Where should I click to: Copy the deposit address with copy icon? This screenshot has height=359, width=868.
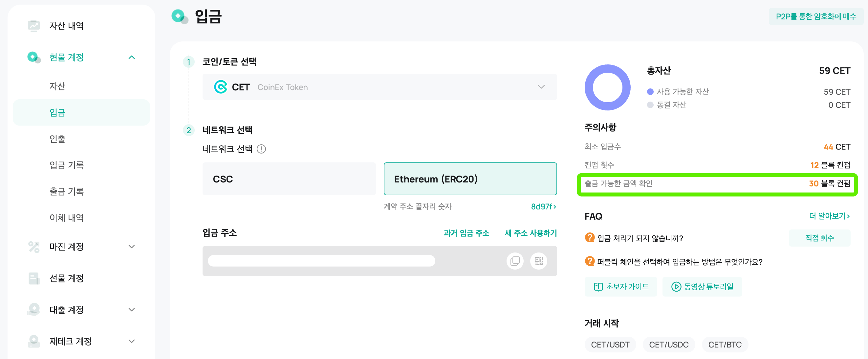click(x=515, y=261)
